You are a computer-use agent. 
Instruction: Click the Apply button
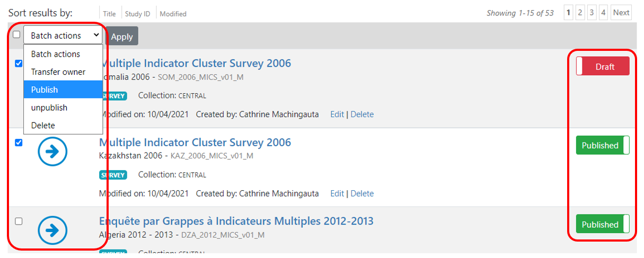point(122,36)
